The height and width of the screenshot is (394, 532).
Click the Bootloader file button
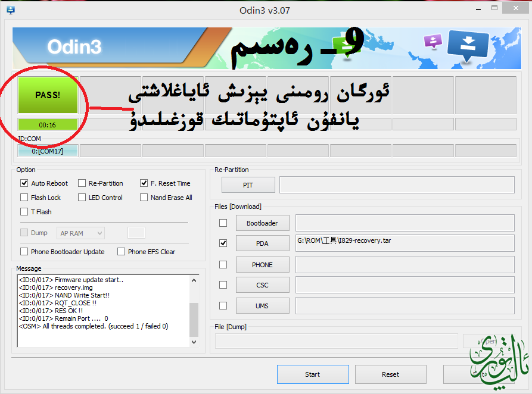[262, 223]
